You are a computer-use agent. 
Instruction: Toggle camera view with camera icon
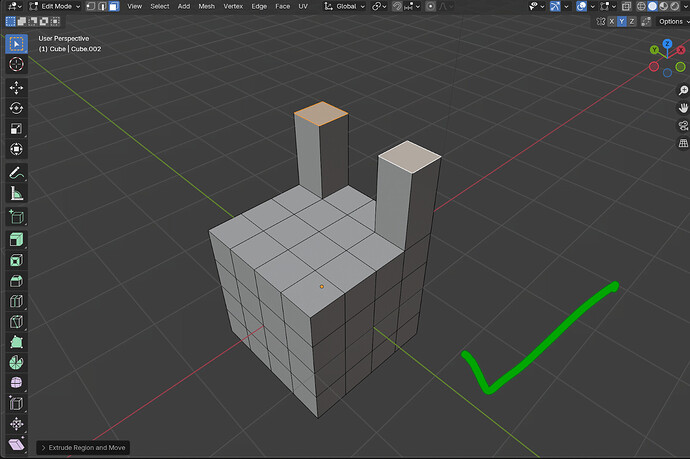click(683, 125)
